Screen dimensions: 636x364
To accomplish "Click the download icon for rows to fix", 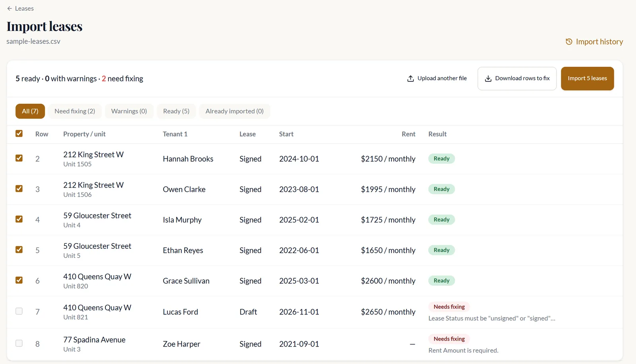I will click(x=488, y=79).
